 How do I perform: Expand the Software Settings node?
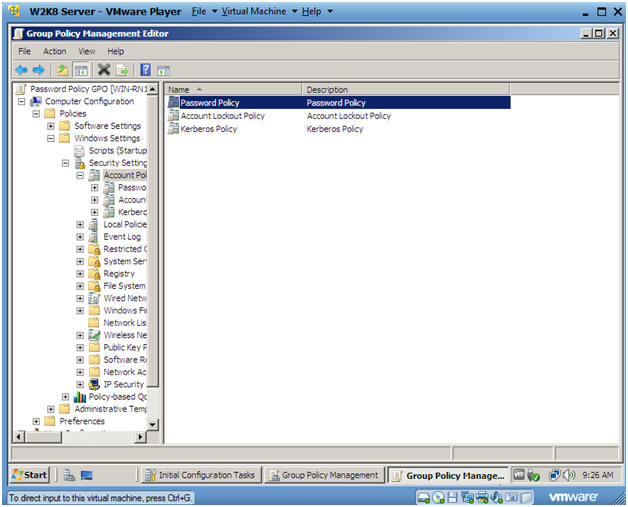pyautogui.click(x=50, y=126)
